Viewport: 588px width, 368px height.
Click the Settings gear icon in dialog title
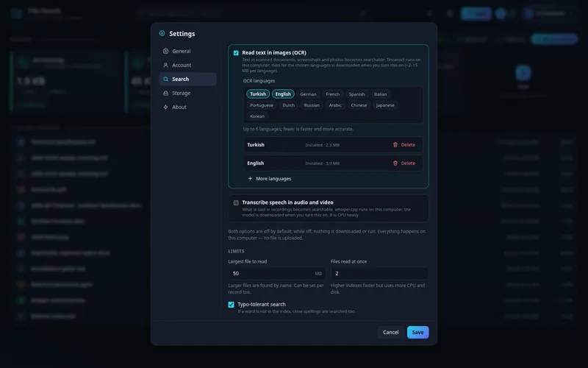tap(162, 33)
